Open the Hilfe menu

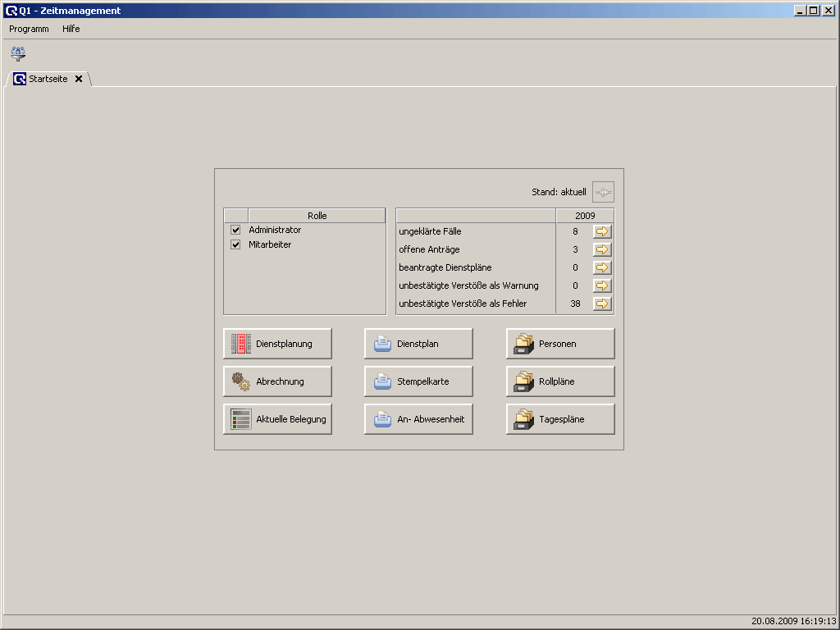point(71,29)
